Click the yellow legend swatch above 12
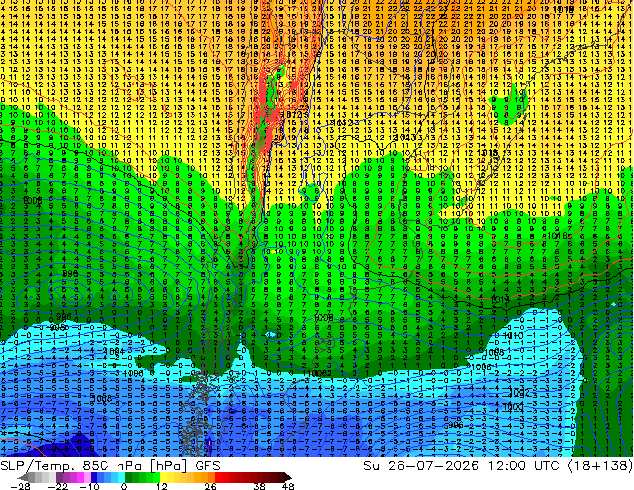Screen dimensions: 634x490 pos(163,477)
